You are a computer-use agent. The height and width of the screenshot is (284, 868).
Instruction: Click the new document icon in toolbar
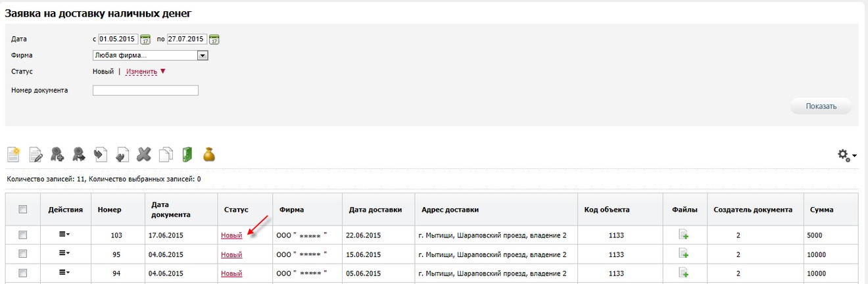pos(13,154)
